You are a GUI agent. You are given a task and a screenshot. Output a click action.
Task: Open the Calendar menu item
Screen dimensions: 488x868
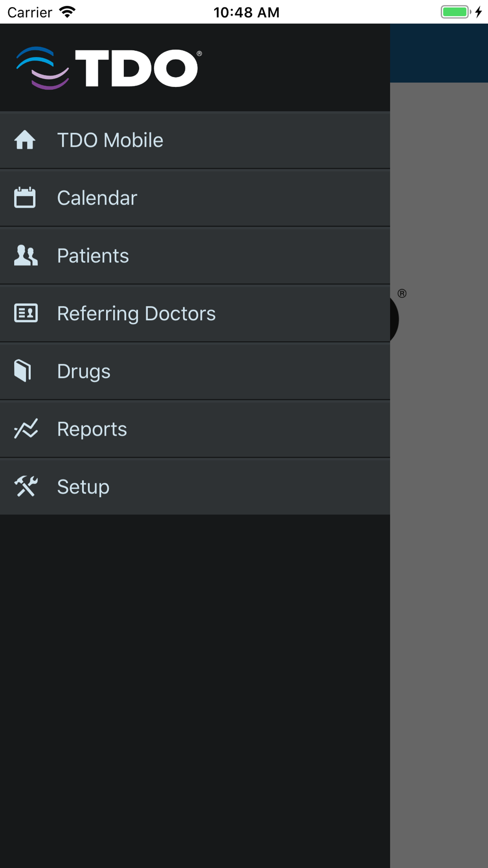97,198
